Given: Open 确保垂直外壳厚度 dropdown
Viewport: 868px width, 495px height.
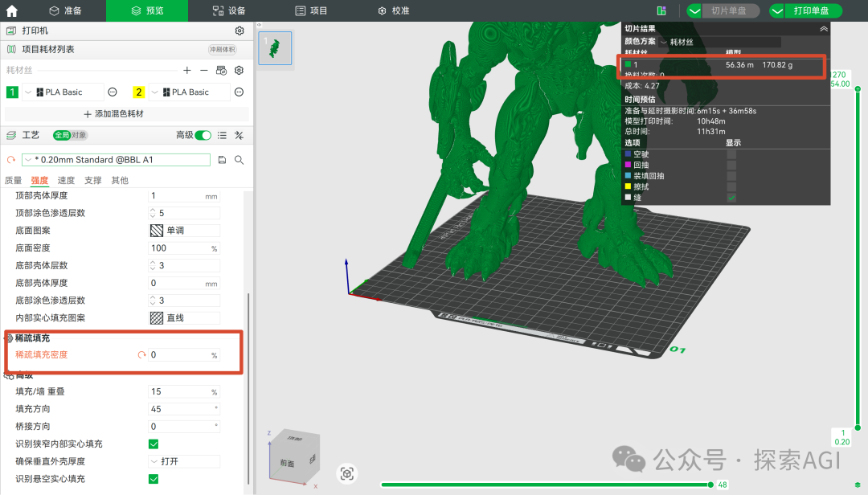Looking at the screenshot, I should [x=184, y=461].
